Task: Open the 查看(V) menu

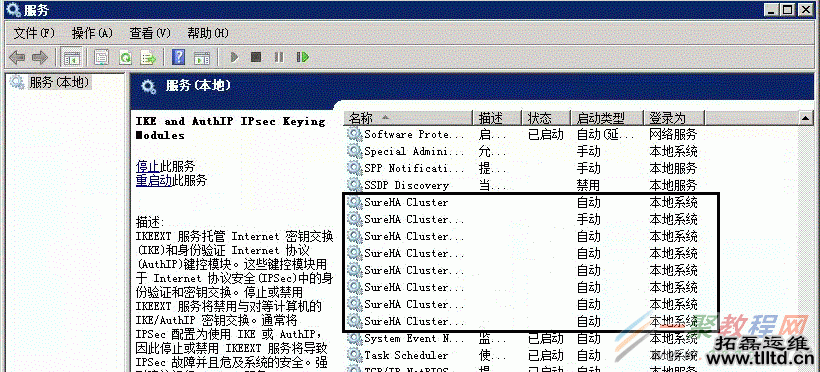Action: pos(150,33)
